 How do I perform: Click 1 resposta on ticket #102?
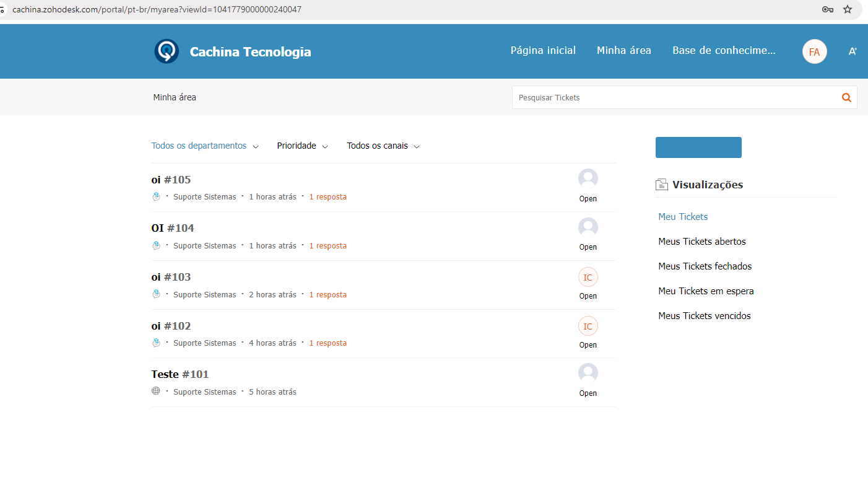tap(328, 343)
